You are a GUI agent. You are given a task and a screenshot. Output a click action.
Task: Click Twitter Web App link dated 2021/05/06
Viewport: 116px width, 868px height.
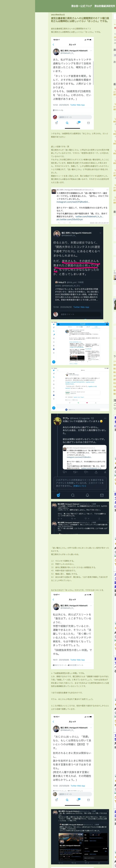point(77,660)
